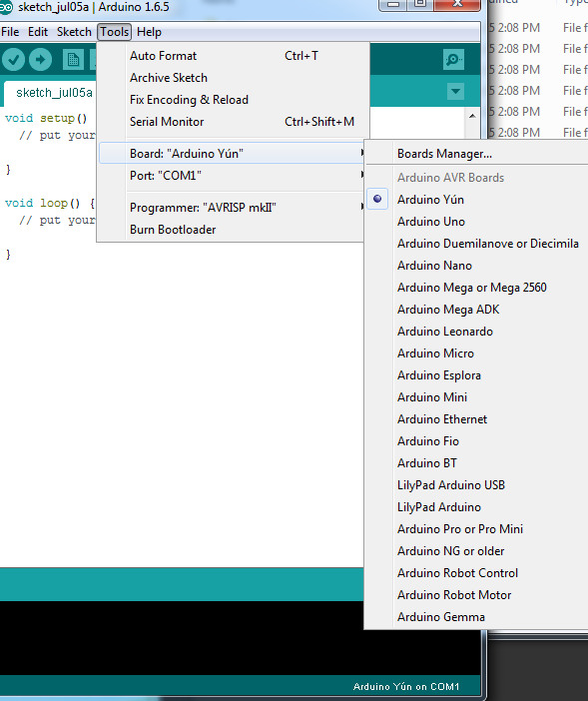This screenshot has width=588, height=701.
Task: Open Boards Manager... entry
Action: tap(478, 154)
